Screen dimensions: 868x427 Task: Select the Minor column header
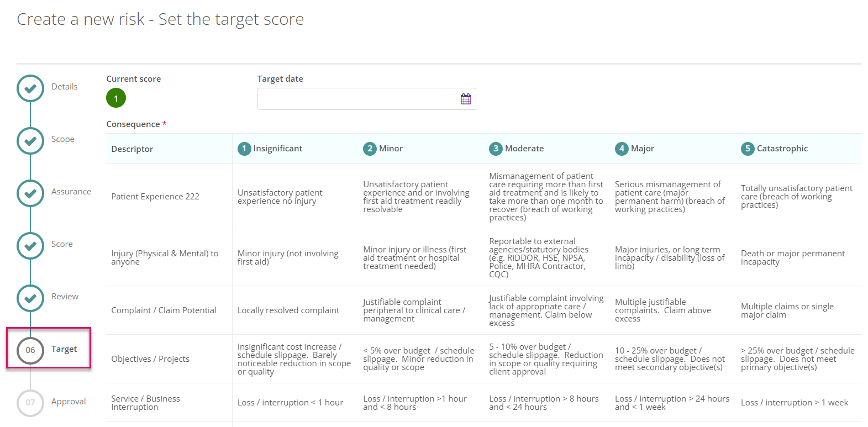point(391,149)
